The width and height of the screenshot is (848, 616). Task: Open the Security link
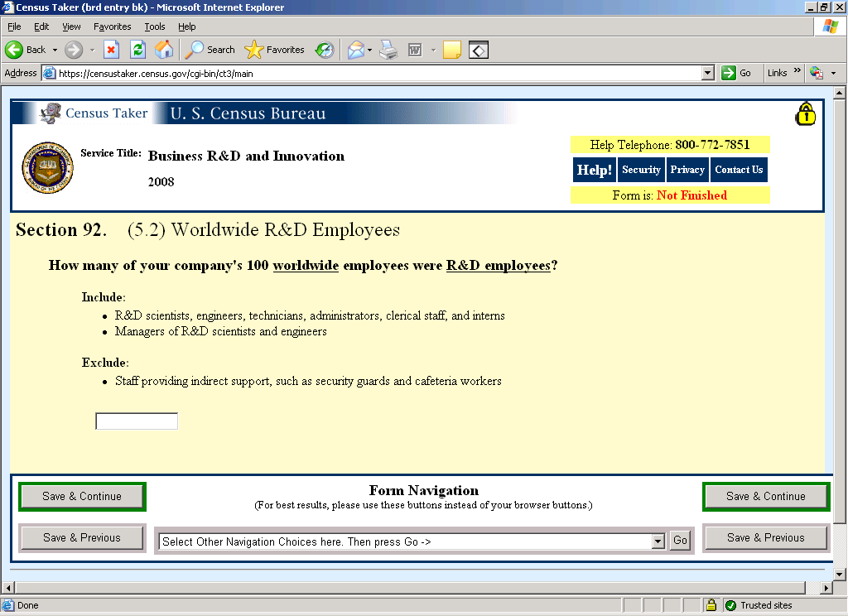641,170
